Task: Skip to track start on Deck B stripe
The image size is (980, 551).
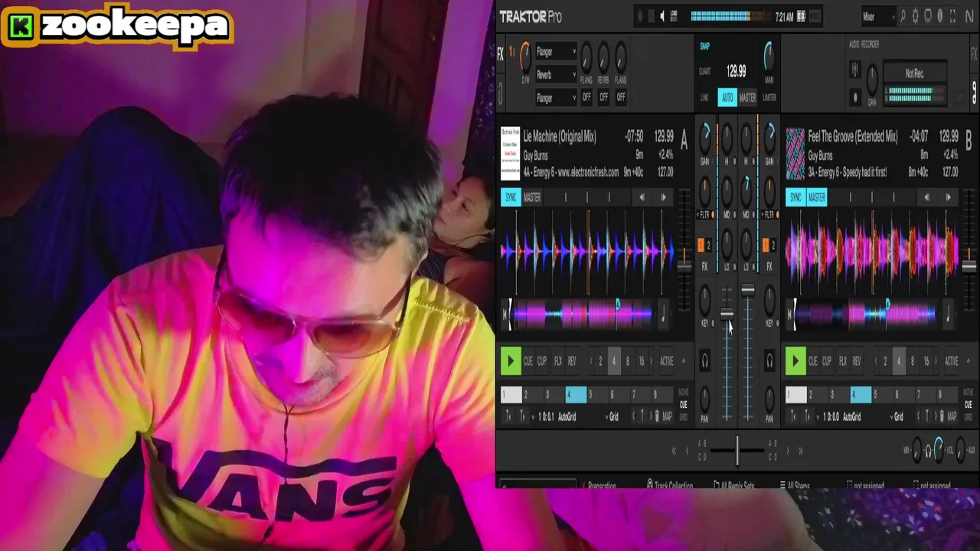Action: tap(789, 313)
